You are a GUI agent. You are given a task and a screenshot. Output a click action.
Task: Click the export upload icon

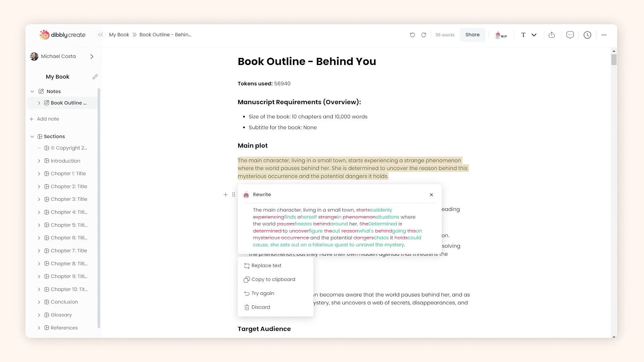552,35
